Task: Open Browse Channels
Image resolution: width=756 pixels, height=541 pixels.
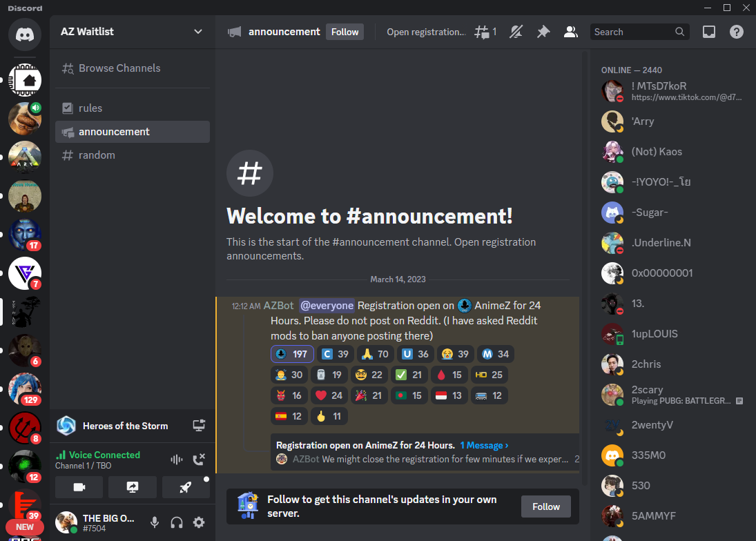Action: tap(132, 68)
